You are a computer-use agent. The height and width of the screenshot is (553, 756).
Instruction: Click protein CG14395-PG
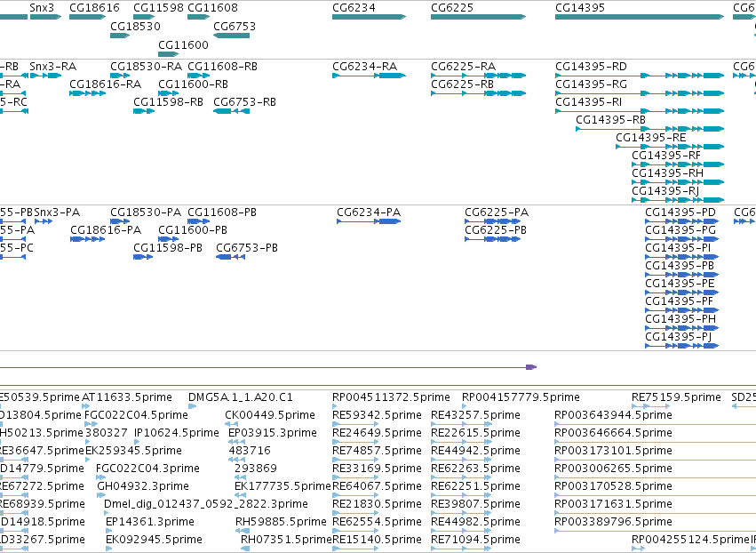[680, 230]
